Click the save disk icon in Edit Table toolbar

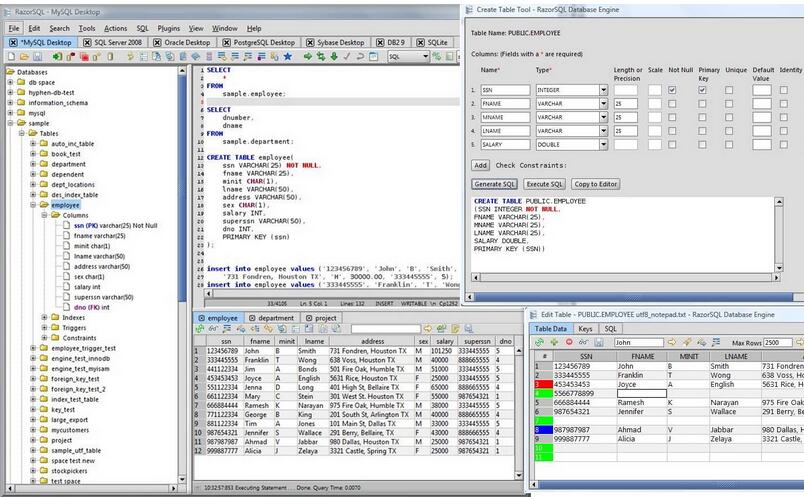598,342
